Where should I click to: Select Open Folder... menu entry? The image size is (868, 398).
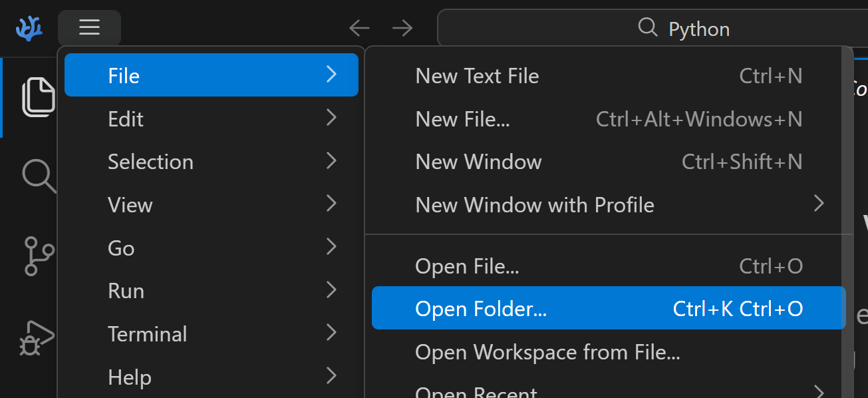(608, 309)
